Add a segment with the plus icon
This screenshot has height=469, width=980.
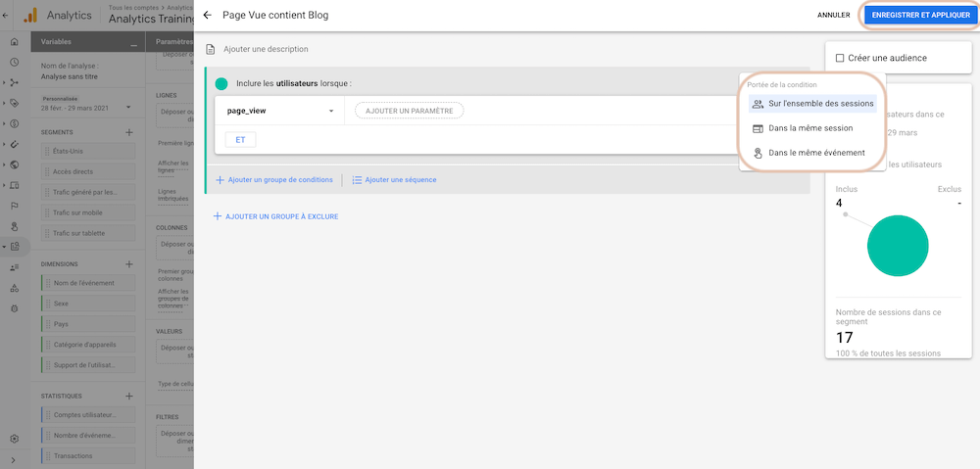point(129,132)
